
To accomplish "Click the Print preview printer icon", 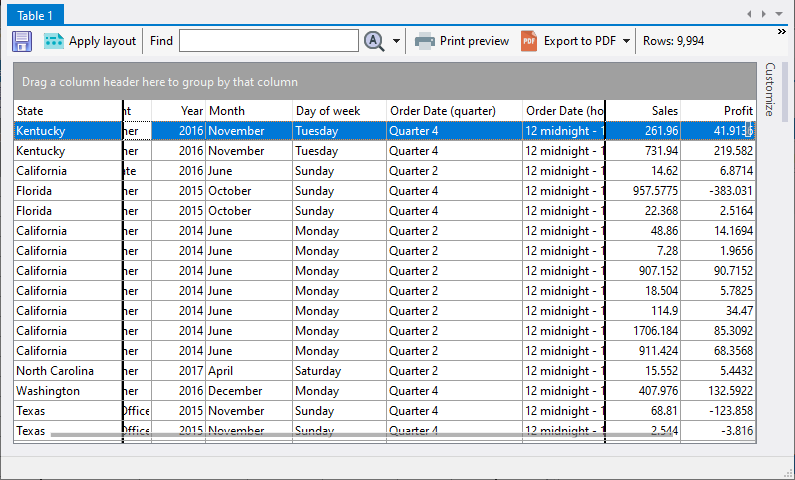I will coord(425,41).
